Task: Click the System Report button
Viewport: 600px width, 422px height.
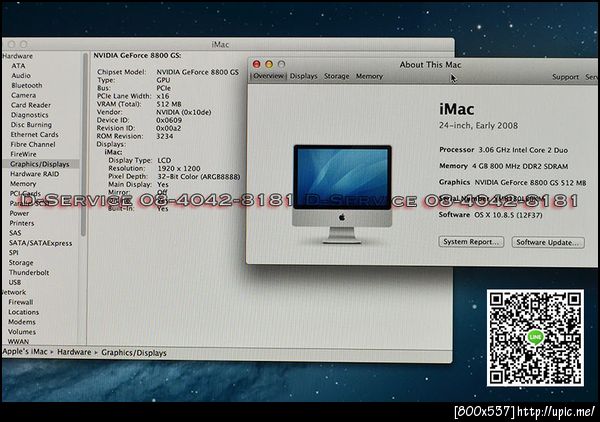Action: [471, 242]
